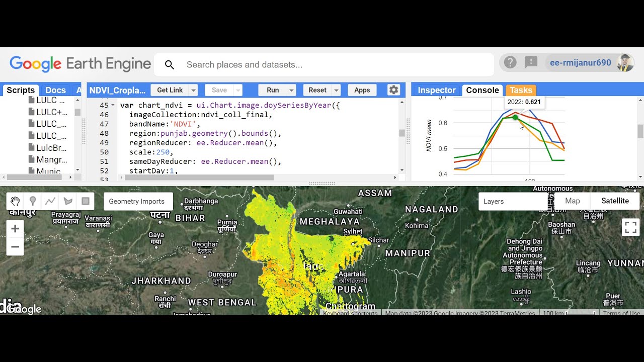Open the LULC+... script

click(x=52, y=112)
